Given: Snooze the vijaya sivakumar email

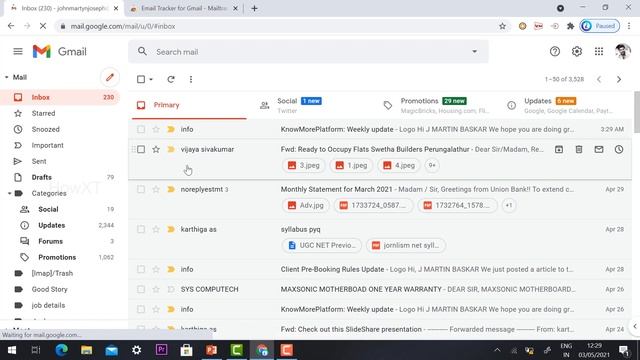Looking at the screenshot, I should (x=619, y=149).
